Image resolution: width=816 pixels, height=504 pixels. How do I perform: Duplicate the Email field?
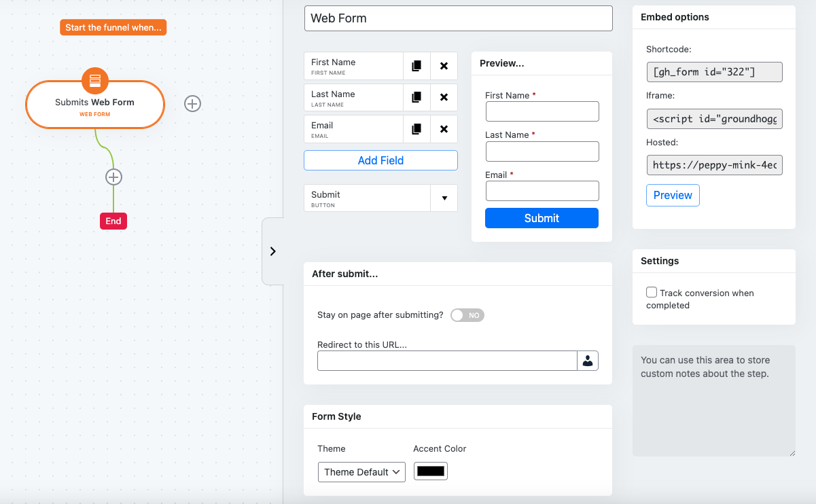pyautogui.click(x=416, y=129)
